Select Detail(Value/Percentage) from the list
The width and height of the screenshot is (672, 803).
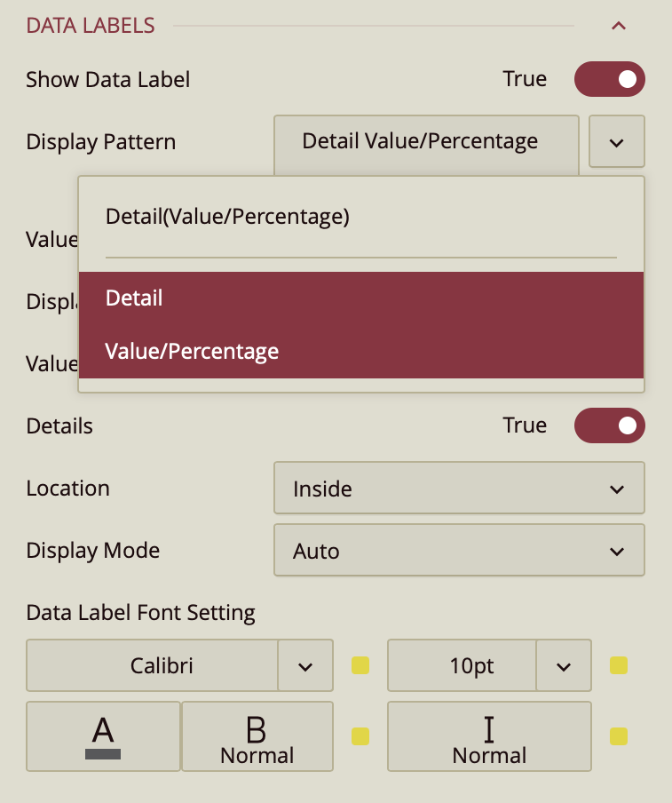click(227, 217)
